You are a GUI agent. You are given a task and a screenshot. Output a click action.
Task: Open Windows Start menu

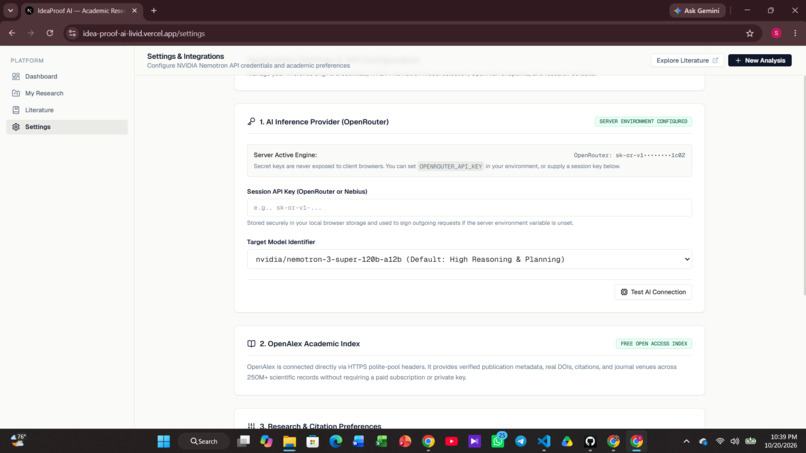coord(164,441)
